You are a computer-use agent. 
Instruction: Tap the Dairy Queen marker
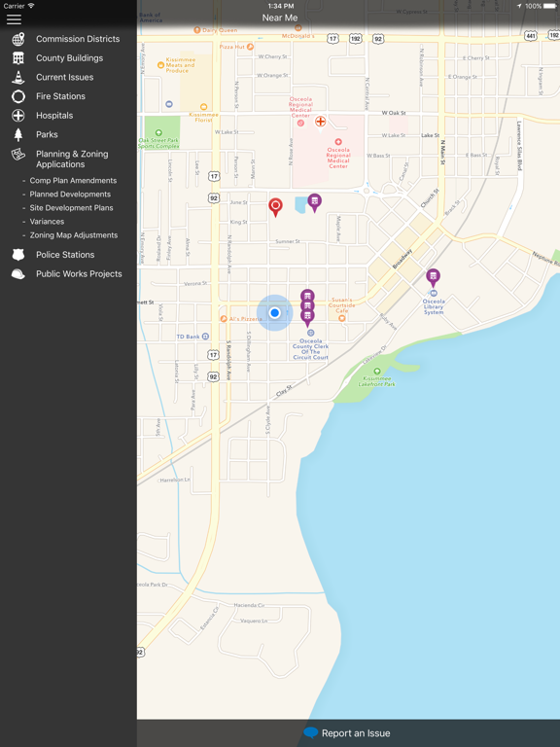pos(197,30)
